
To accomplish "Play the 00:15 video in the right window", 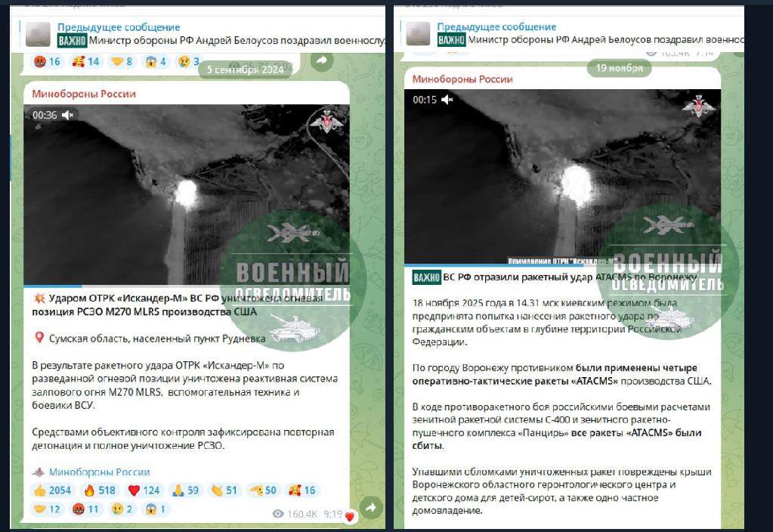I will pos(562,177).
